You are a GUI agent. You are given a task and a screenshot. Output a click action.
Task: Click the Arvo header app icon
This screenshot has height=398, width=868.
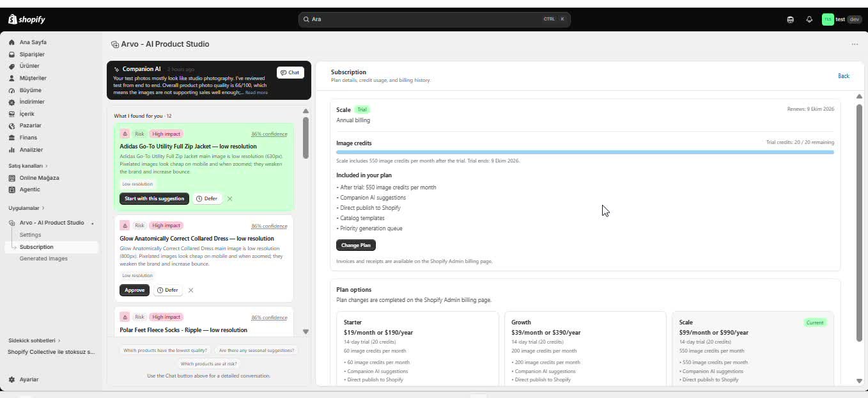115,44
